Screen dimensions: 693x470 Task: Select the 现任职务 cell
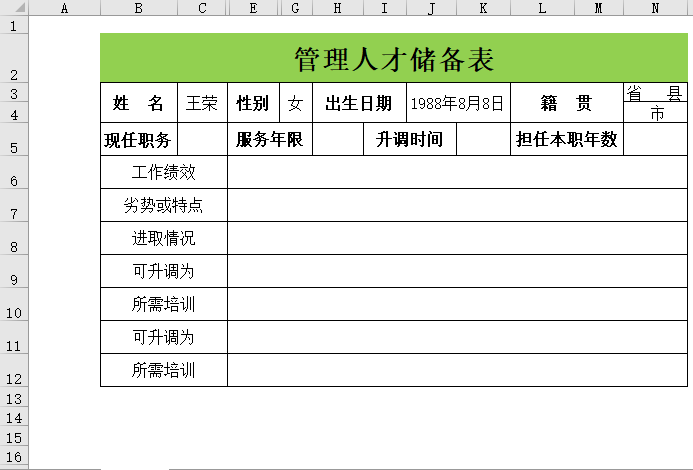point(138,140)
